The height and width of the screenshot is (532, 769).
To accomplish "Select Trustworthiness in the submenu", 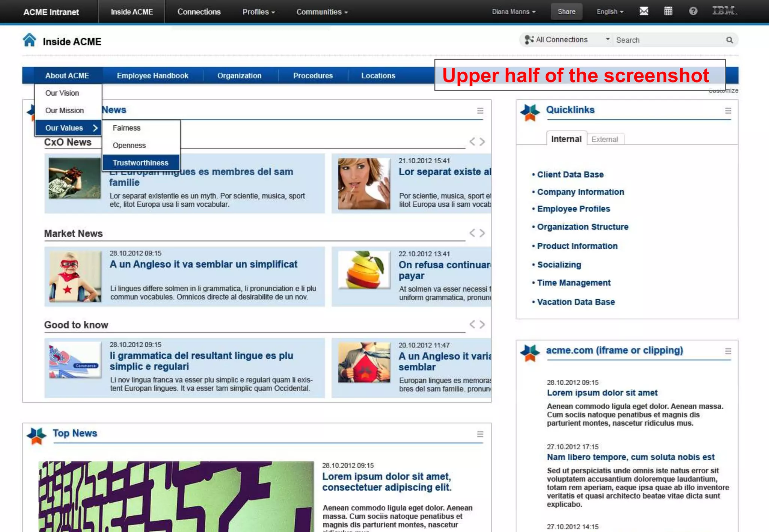I will (141, 163).
